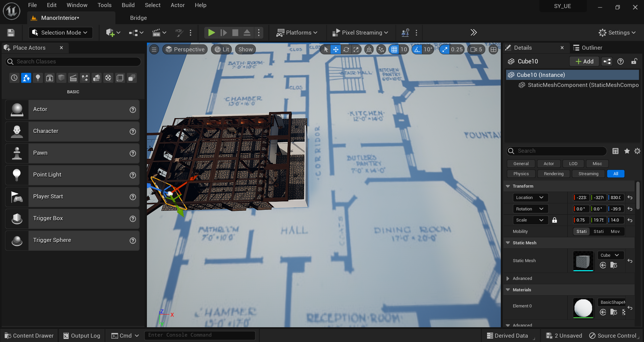Skip to the next frame of play

(223, 33)
